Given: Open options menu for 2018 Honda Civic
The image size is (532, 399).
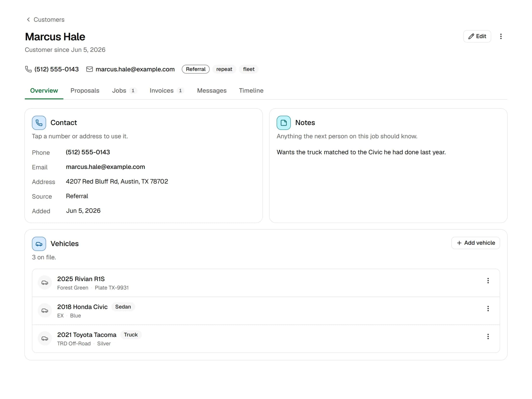Looking at the screenshot, I should (488, 309).
